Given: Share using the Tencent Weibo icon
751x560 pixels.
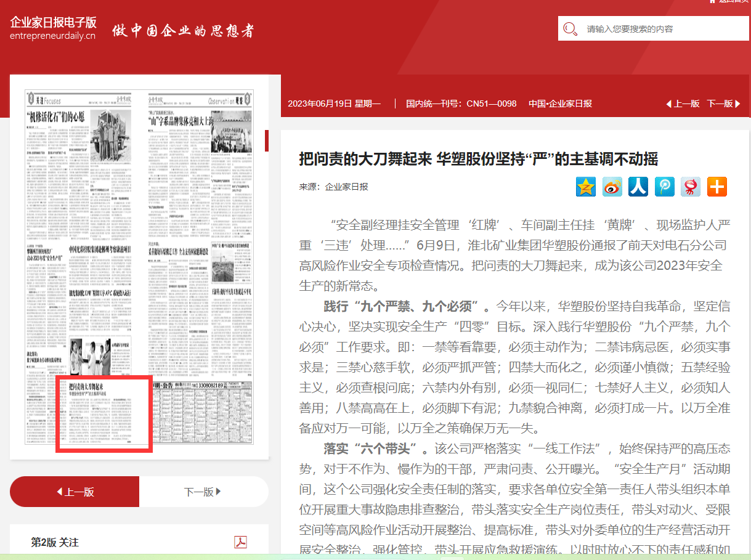Looking at the screenshot, I should pos(664,187).
